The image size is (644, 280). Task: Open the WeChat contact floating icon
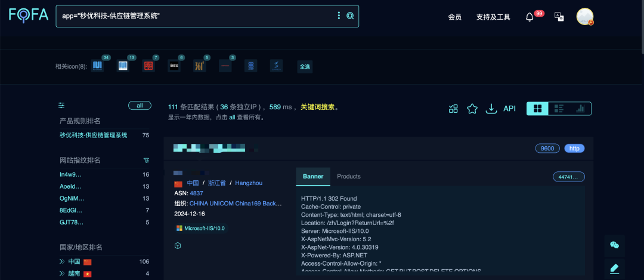click(614, 245)
